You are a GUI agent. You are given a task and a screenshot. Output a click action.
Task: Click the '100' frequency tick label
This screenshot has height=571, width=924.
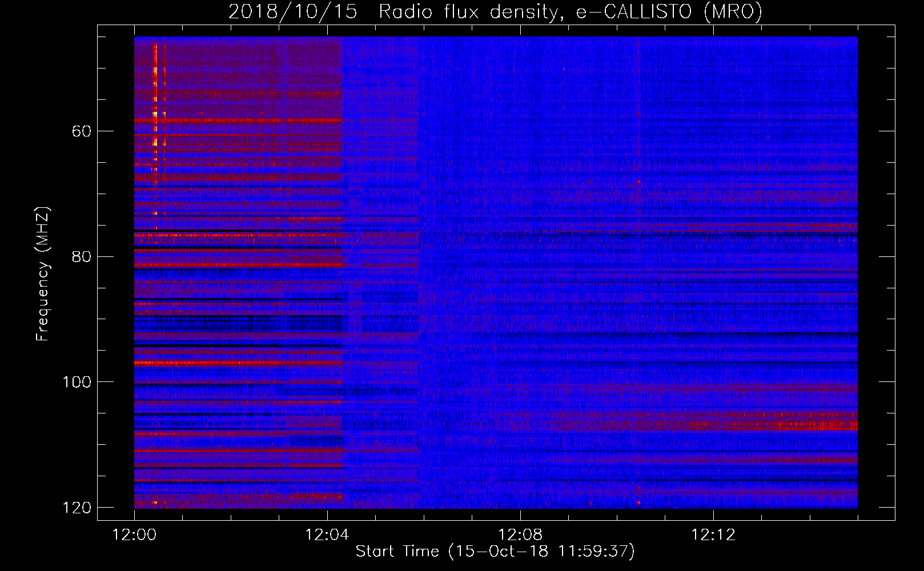[77, 381]
